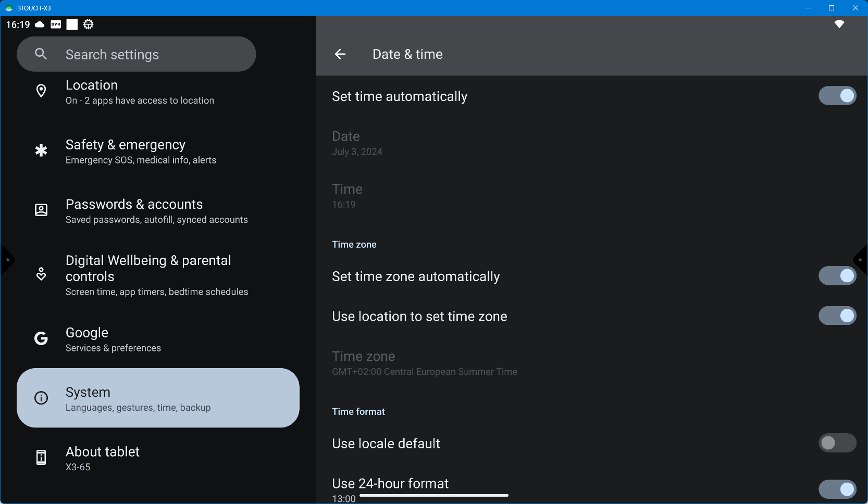
Task: Toggle Use location to set time zone
Action: pos(837,316)
